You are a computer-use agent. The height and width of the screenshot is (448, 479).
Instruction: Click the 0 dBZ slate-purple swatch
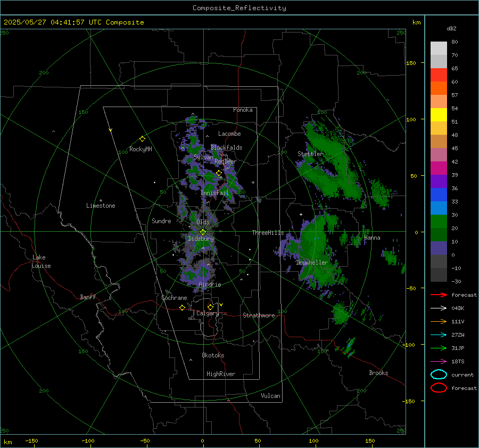tap(439, 248)
